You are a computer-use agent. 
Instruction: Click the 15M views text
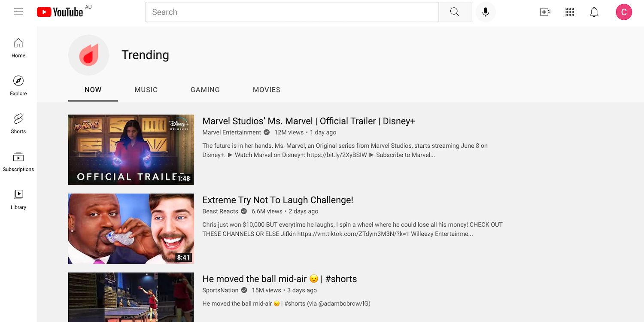(x=267, y=290)
